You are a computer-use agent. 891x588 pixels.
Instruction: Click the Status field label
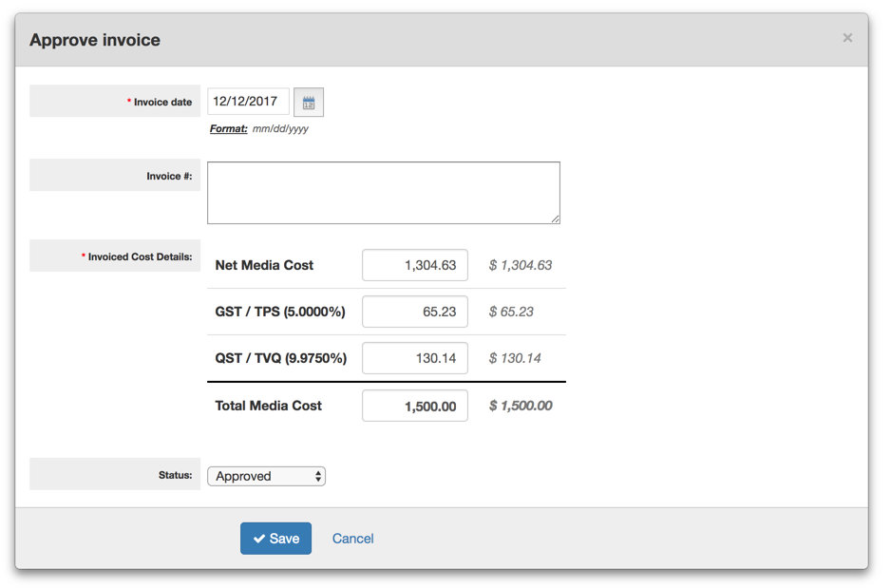click(x=175, y=475)
